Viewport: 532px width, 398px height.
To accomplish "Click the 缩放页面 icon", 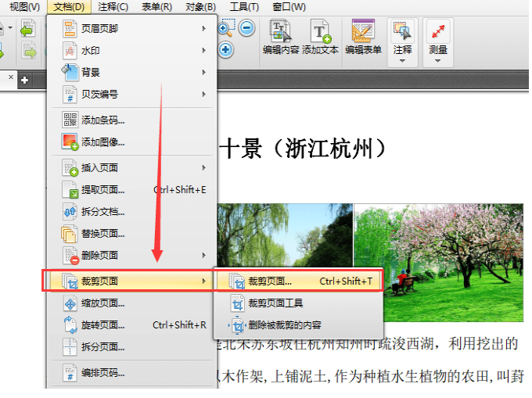I will pyautogui.click(x=70, y=303).
